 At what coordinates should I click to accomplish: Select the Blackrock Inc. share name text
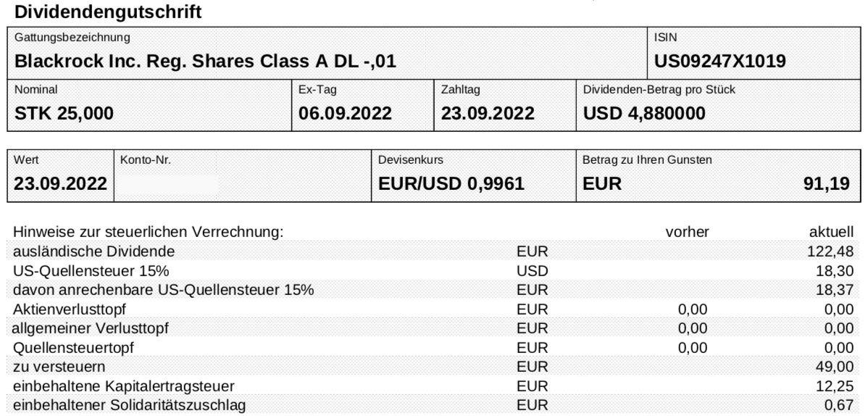pos(205,61)
